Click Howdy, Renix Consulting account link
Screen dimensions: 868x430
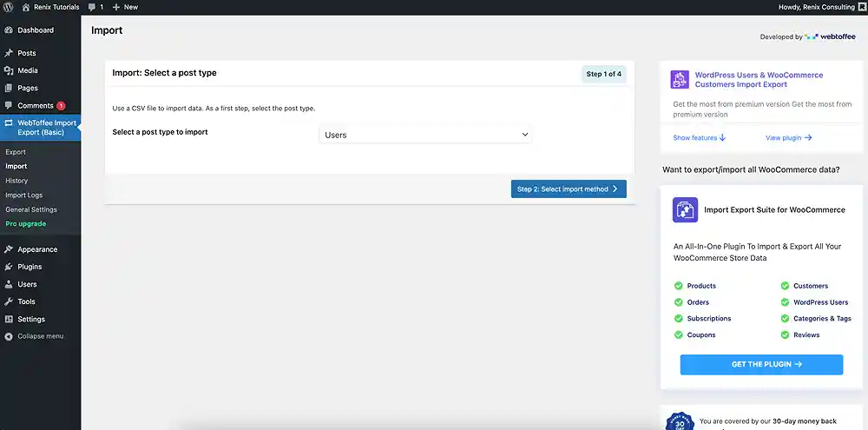pos(817,7)
